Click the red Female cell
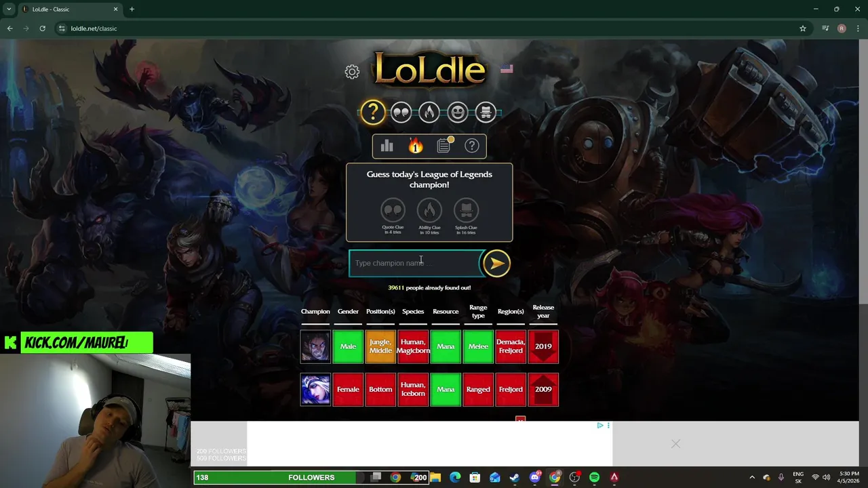Viewport: 868px width, 488px height. [348, 390]
